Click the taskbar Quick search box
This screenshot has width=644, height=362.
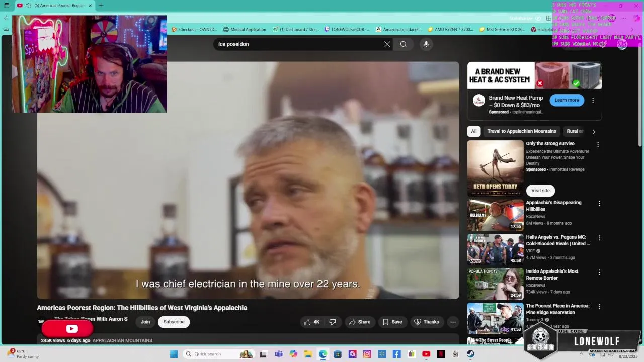(218, 354)
